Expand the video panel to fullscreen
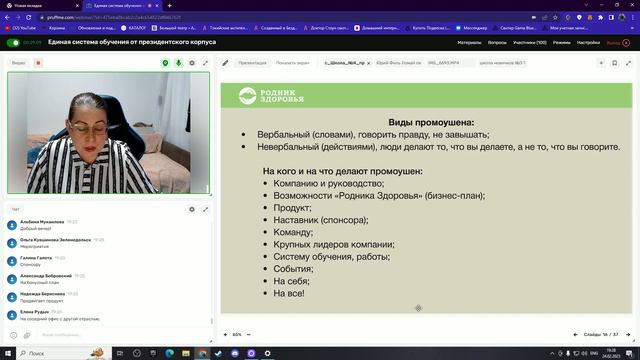 pyautogui.click(x=205, y=63)
